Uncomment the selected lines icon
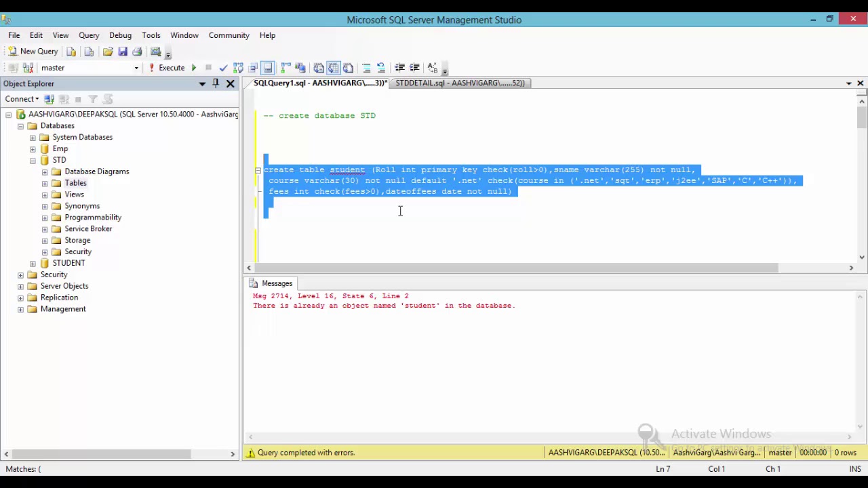 coord(381,68)
